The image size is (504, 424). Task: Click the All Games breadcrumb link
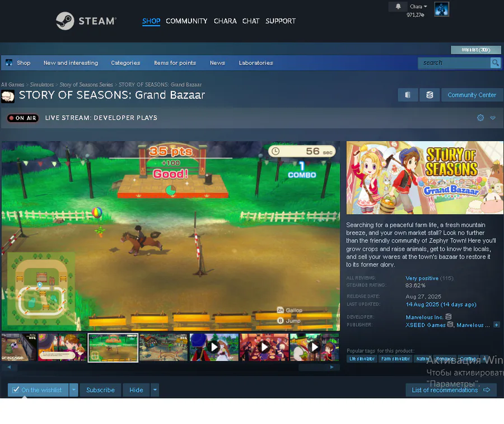[x=12, y=85]
